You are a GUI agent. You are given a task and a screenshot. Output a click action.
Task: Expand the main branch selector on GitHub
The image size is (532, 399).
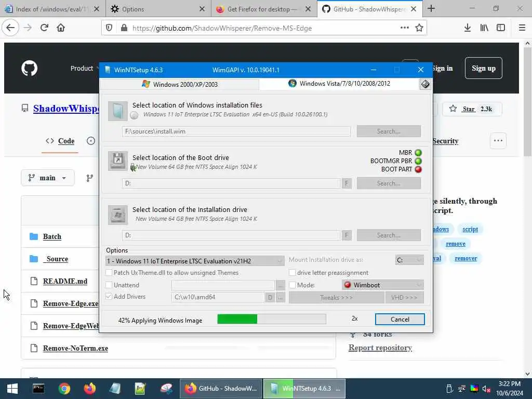coord(48,178)
